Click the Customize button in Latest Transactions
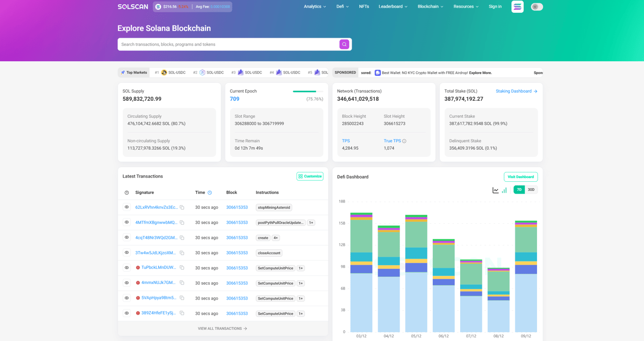The height and width of the screenshot is (341, 644). tap(310, 176)
